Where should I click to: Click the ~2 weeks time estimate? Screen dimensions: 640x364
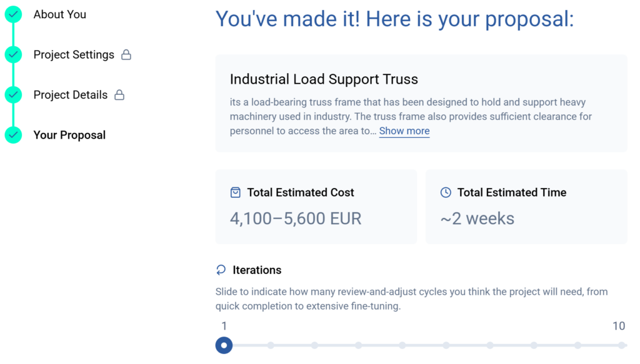477,219
